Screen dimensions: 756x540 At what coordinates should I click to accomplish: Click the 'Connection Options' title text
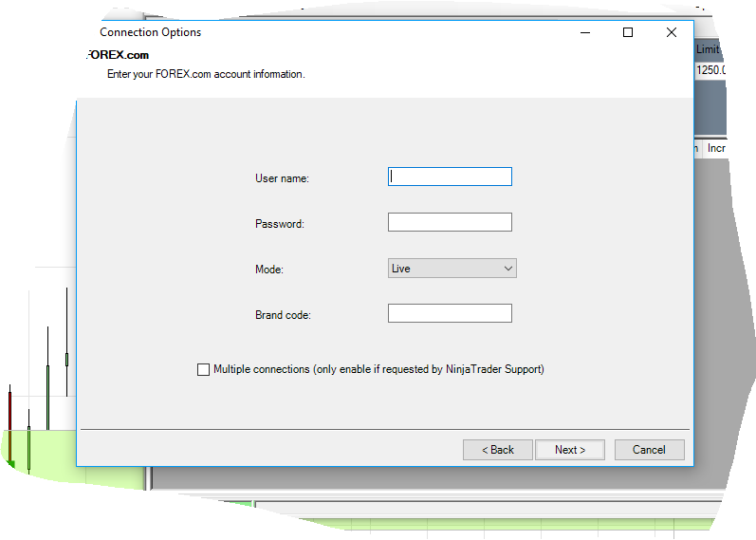click(151, 32)
